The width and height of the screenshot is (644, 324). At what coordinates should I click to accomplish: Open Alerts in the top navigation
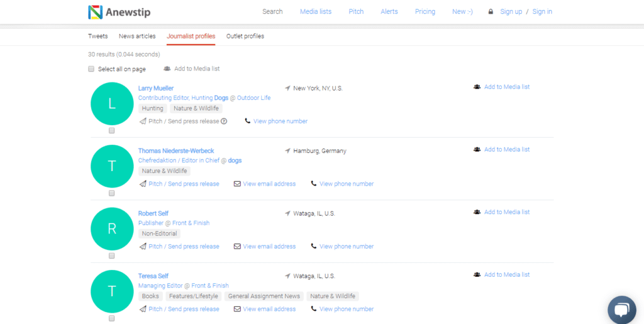coord(389,11)
